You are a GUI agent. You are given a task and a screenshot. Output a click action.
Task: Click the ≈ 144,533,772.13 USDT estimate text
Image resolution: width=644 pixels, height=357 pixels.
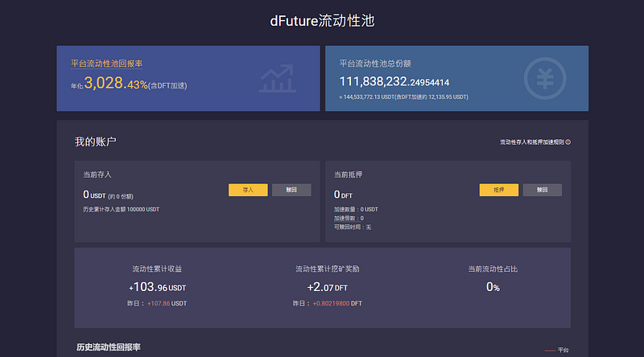[403, 96]
